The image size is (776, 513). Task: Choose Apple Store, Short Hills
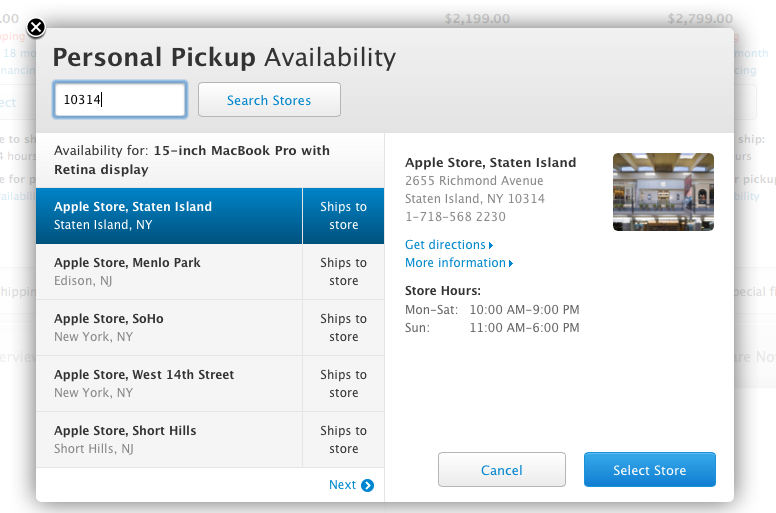[x=169, y=440]
